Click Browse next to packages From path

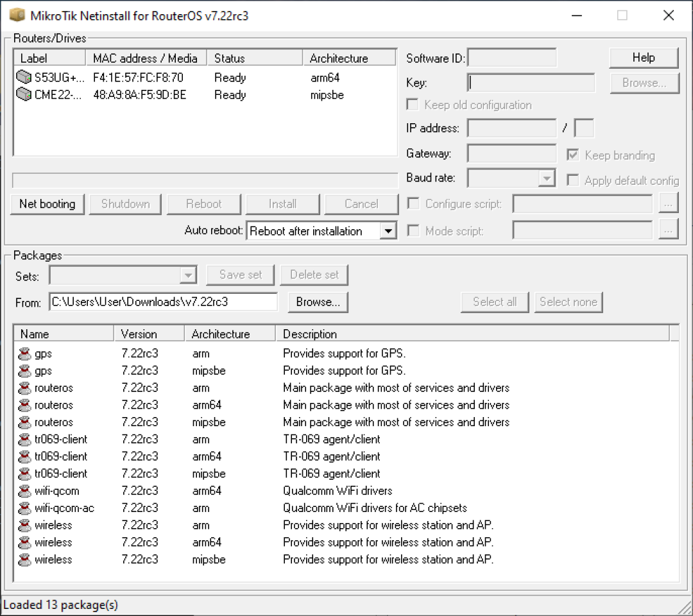pyautogui.click(x=318, y=302)
